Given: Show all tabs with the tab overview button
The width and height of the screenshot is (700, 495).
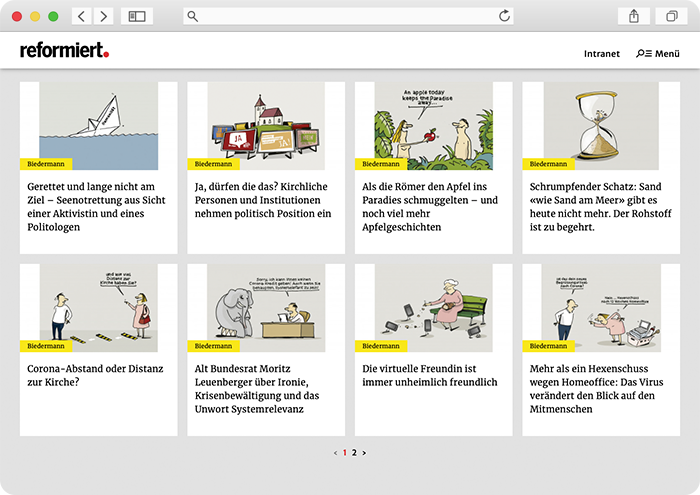Looking at the screenshot, I should (x=671, y=17).
